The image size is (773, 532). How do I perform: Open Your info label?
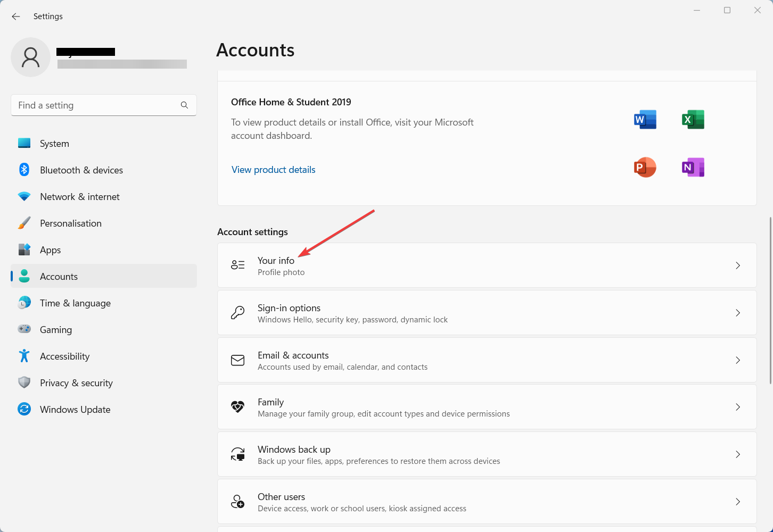(x=276, y=261)
